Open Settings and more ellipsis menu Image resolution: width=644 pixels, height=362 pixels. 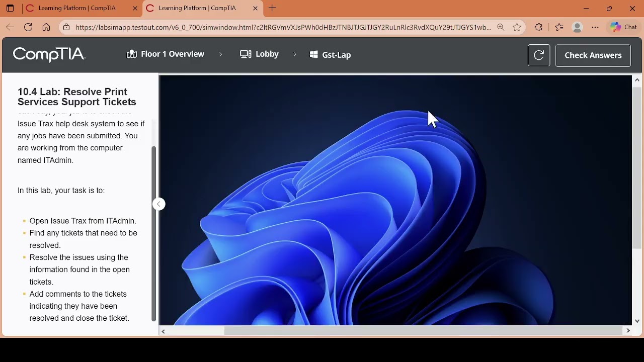(x=596, y=27)
